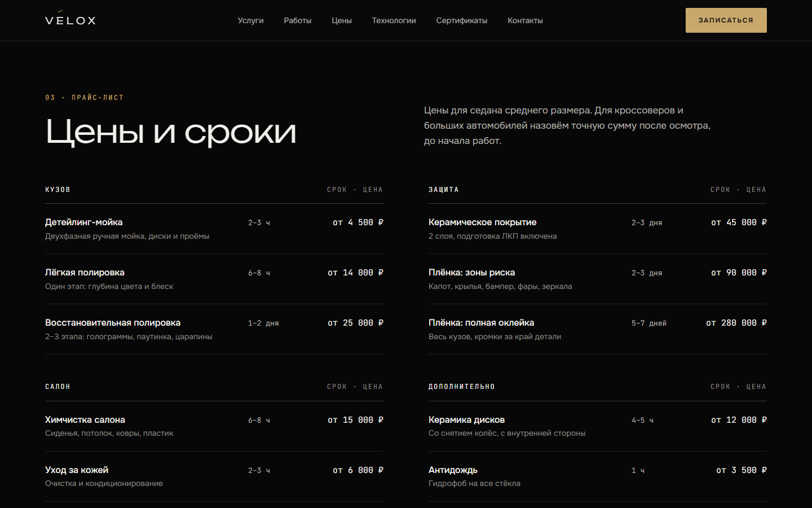Open the Контакты page link
The image size is (812, 508).
pyautogui.click(x=525, y=20)
